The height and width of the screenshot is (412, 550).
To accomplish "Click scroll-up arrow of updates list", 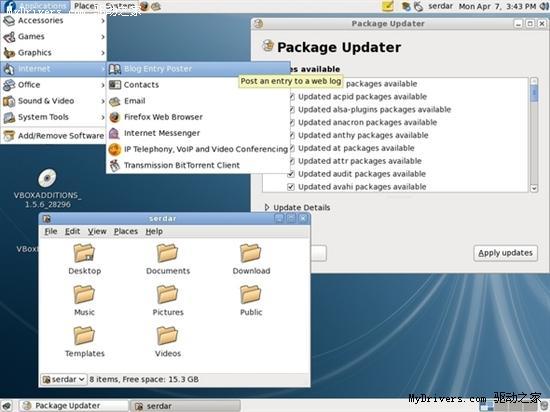I will (534, 81).
